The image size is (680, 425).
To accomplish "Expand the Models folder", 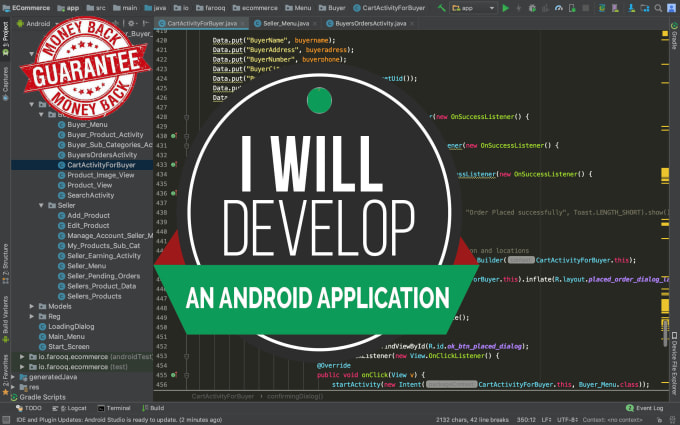I will [x=32, y=306].
